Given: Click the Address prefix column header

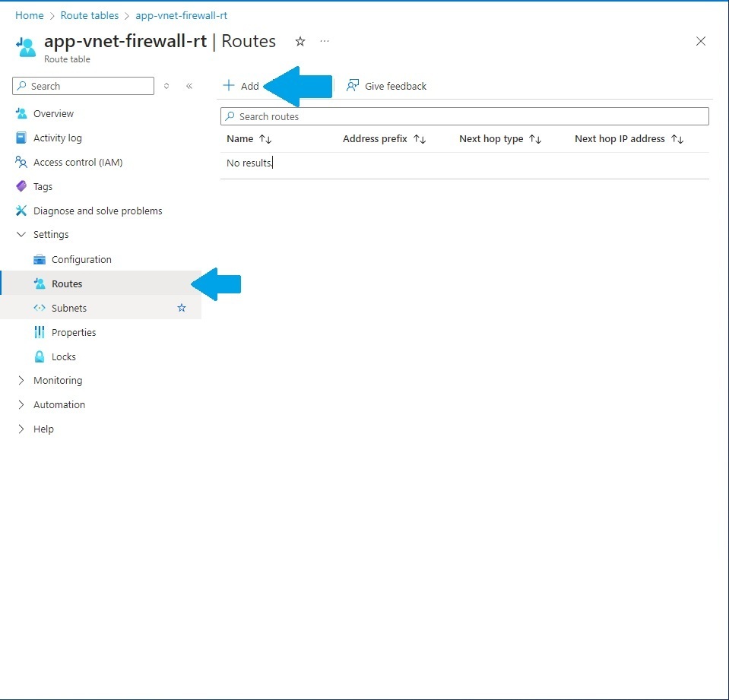Looking at the screenshot, I should pyautogui.click(x=375, y=138).
